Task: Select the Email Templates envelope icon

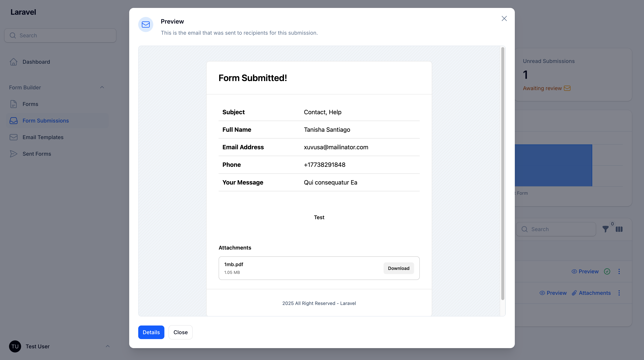Action: (13, 137)
